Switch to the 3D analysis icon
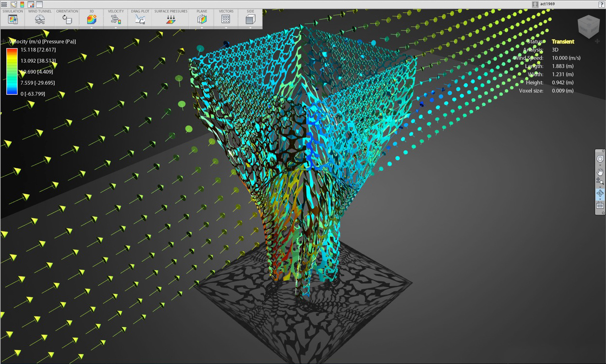This screenshot has height=364, width=606. click(x=92, y=19)
